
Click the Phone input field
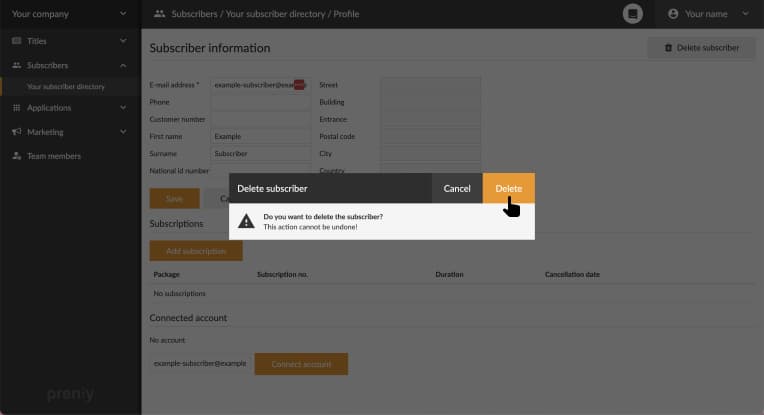[261, 102]
